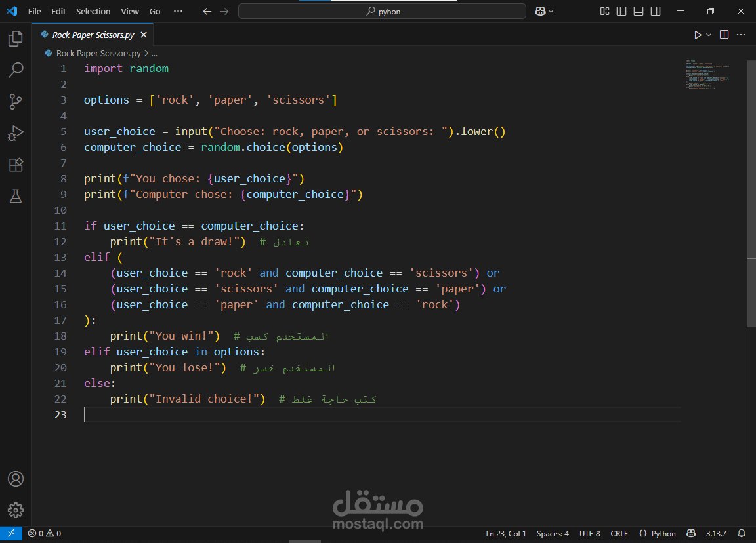Open the Search view in activity bar
The image size is (756, 543).
point(16,70)
